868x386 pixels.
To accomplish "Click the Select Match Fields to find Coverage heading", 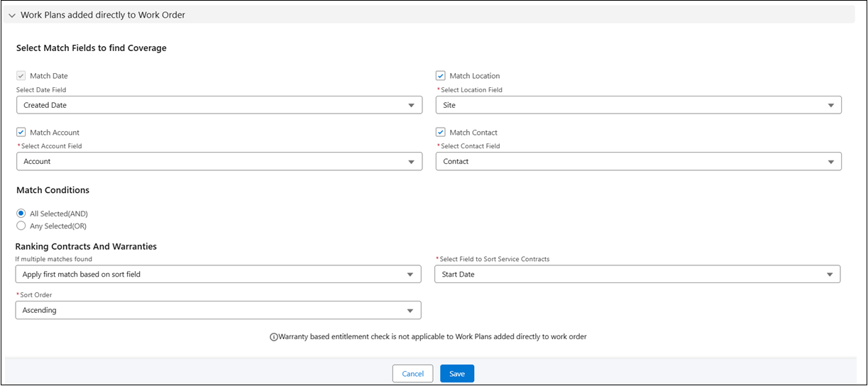I will coord(92,48).
